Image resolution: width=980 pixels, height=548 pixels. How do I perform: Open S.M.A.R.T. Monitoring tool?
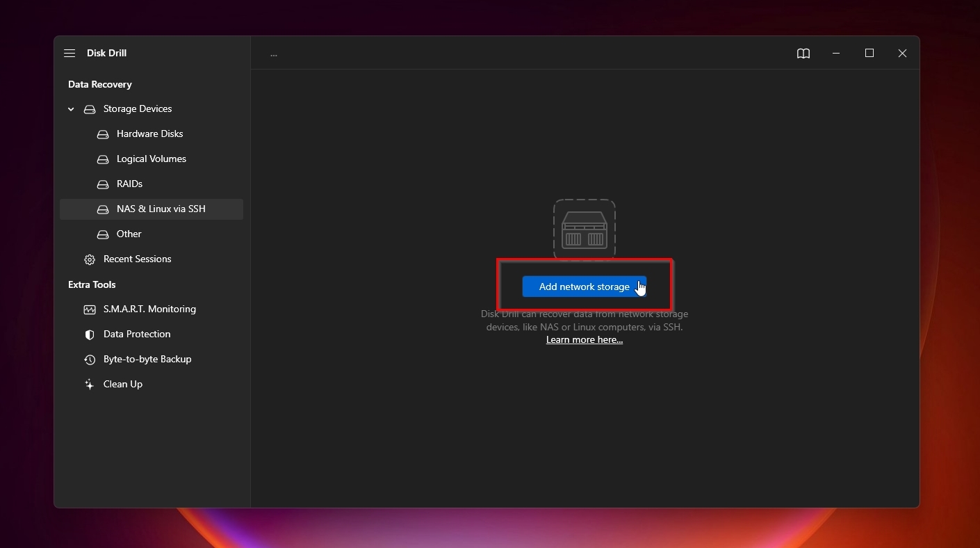[149, 309]
